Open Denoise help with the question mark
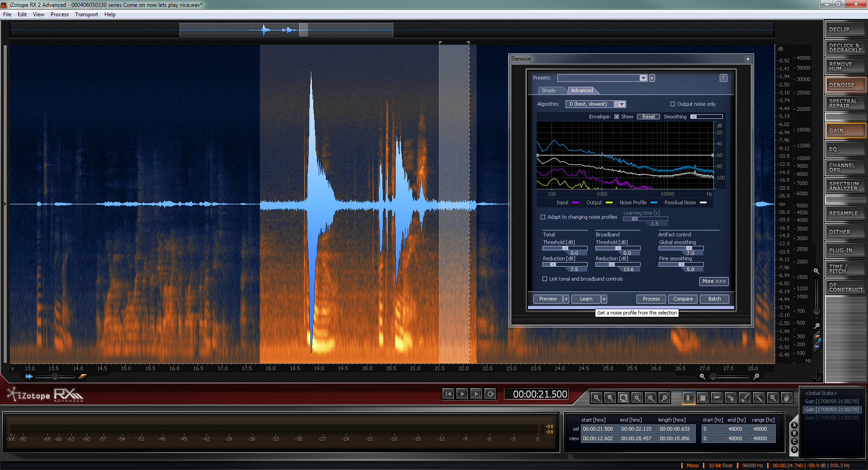The width and height of the screenshot is (868, 470). pos(723,78)
